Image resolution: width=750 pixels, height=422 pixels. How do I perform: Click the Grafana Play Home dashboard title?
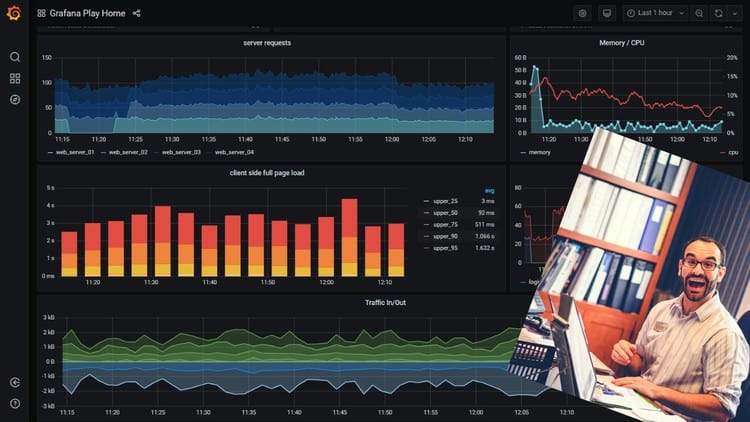(x=88, y=14)
